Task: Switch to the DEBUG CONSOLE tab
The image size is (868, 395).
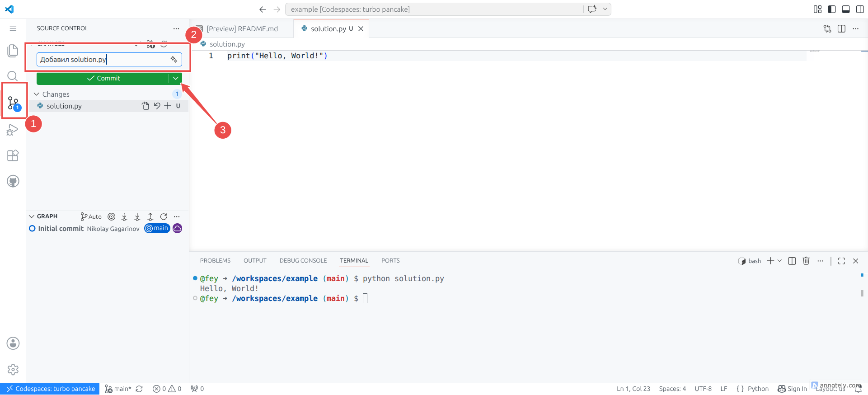Action: pos(303,261)
